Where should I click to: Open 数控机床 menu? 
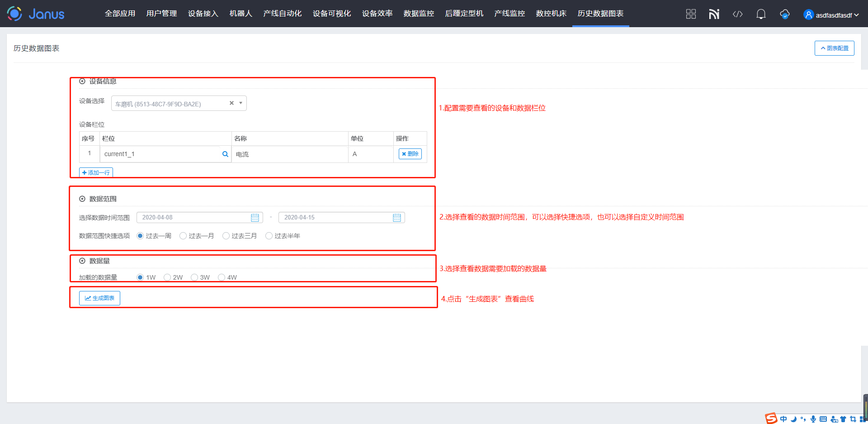(x=552, y=14)
